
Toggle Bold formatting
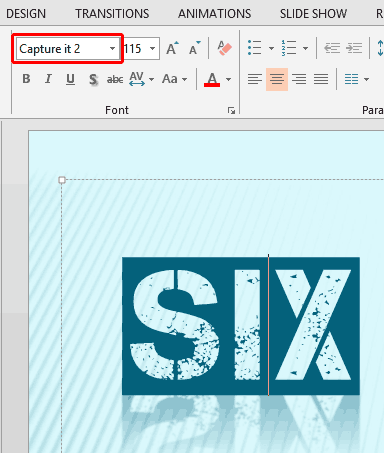click(x=26, y=79)
